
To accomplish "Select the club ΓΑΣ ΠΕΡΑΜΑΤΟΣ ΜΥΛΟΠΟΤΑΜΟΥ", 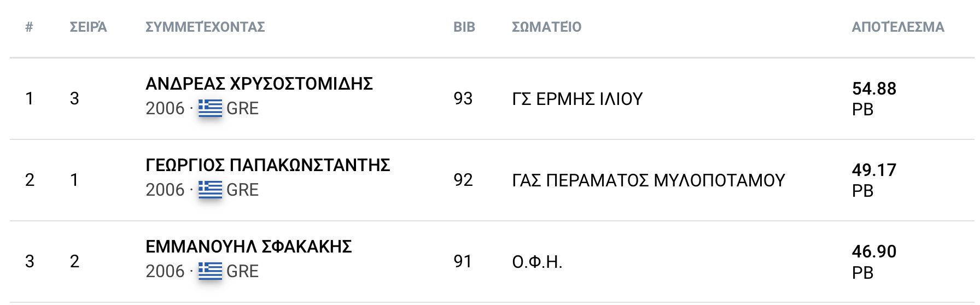I will [x=648, y=180].
